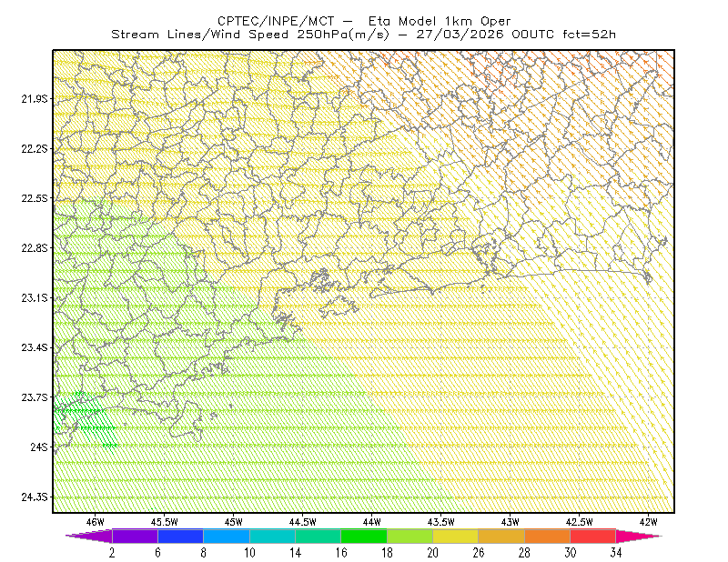
Task: Click the 24S latitude axis label
Action: tap(38, 447)
